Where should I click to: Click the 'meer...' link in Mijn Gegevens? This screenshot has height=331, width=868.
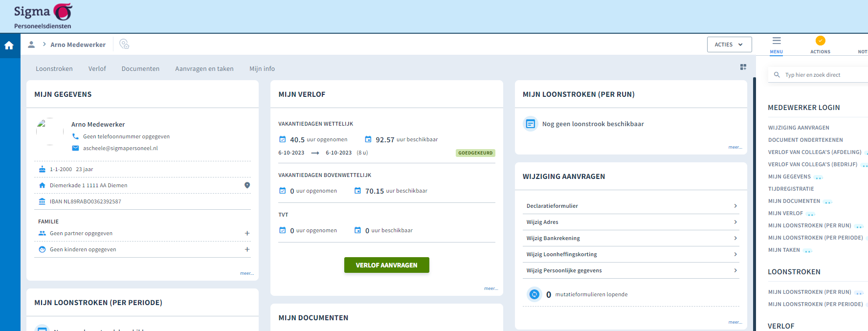click(x=246, y=273)
